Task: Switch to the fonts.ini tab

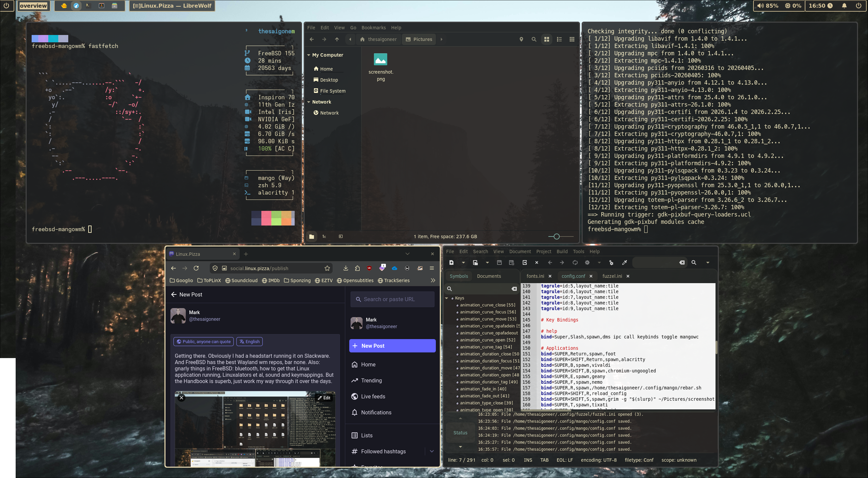Action: pos(535,276)
